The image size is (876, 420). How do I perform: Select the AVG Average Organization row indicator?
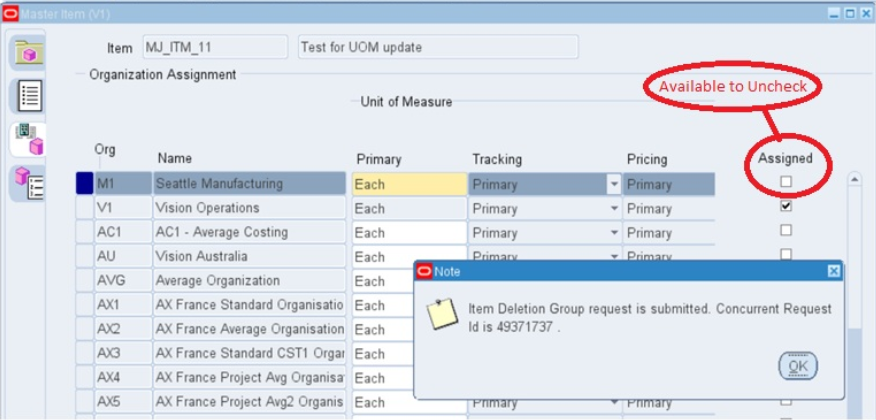coord(85,281)
